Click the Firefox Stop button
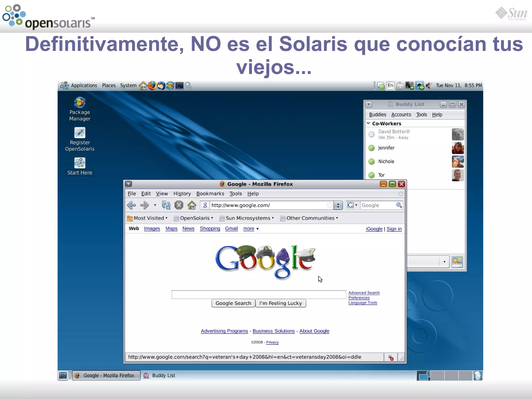 point(179,205)
